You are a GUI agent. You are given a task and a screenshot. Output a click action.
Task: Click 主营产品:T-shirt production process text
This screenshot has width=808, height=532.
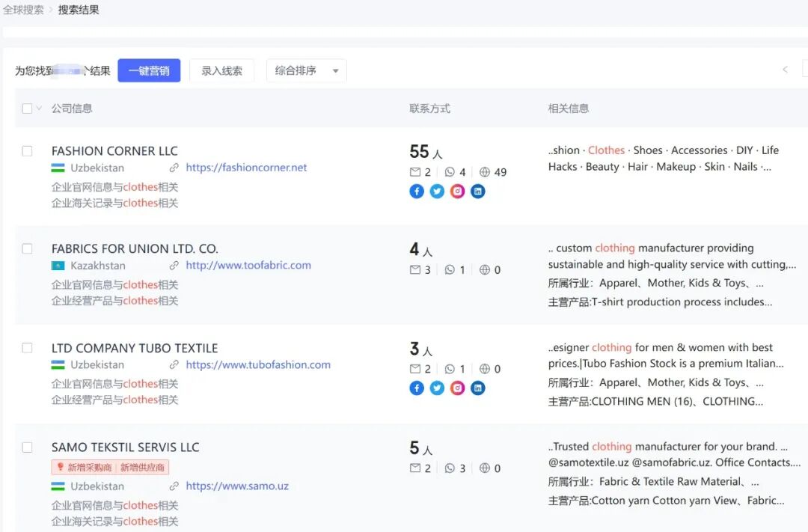[660, 302]
